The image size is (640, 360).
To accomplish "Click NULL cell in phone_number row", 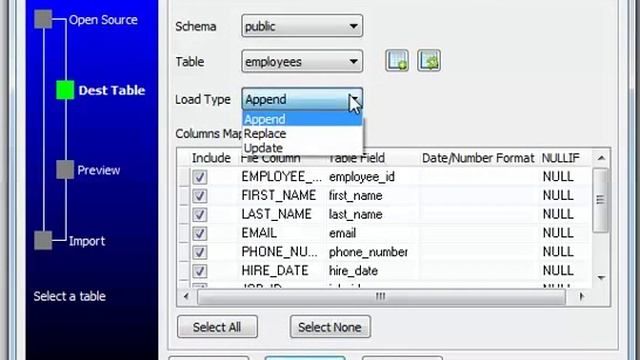I will [565, 252].
